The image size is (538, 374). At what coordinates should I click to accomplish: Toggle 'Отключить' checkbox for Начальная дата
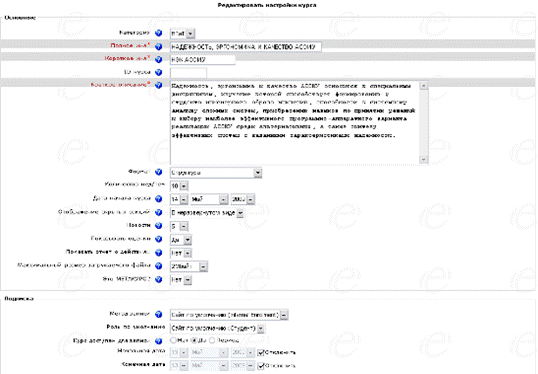pyautogui.click(x=261, y=352)
